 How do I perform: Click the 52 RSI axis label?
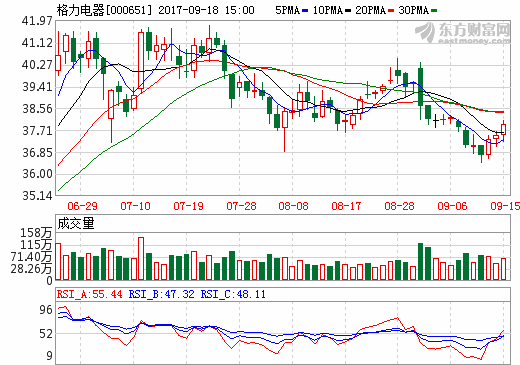(46, 334)
